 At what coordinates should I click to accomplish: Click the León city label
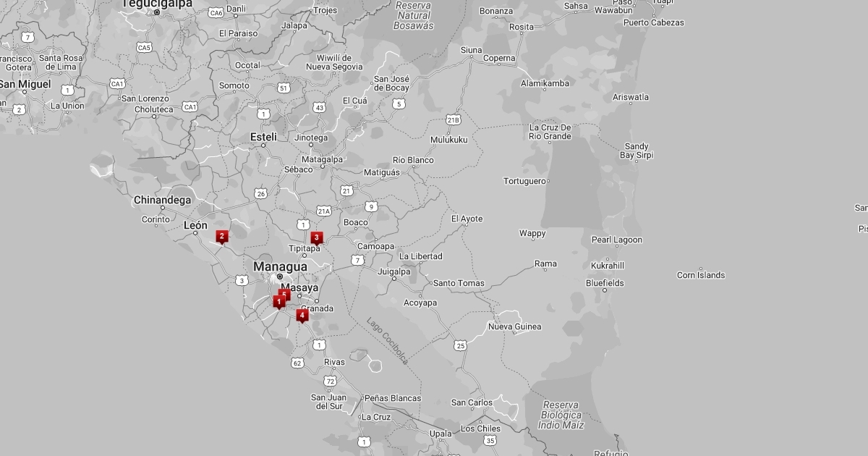(195, 225)
